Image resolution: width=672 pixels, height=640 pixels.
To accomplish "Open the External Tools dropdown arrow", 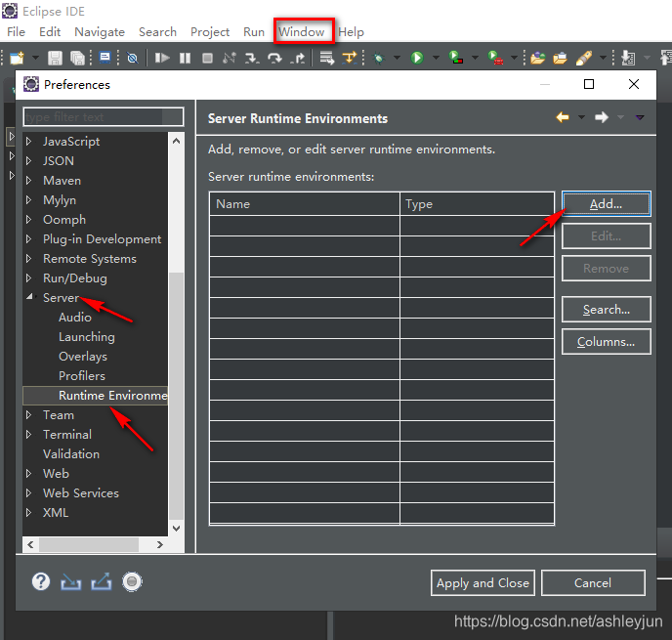I will (514, 58).
